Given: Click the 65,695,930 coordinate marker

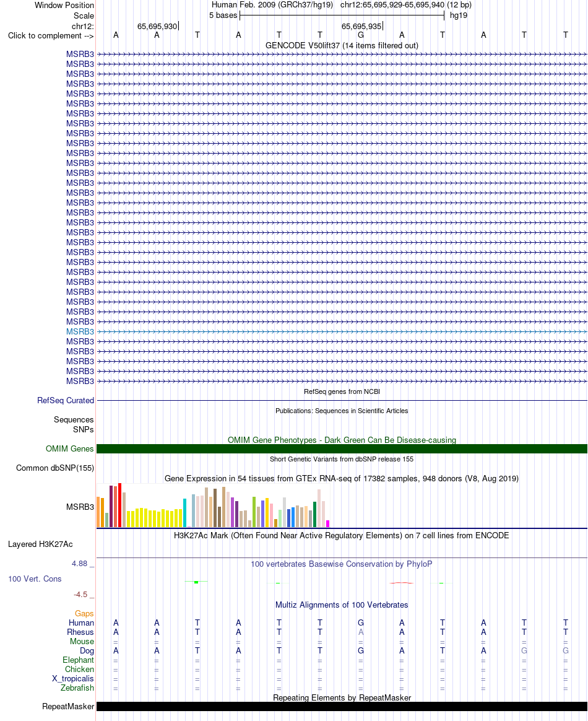Looking at the screenshot, I should 157,26.
